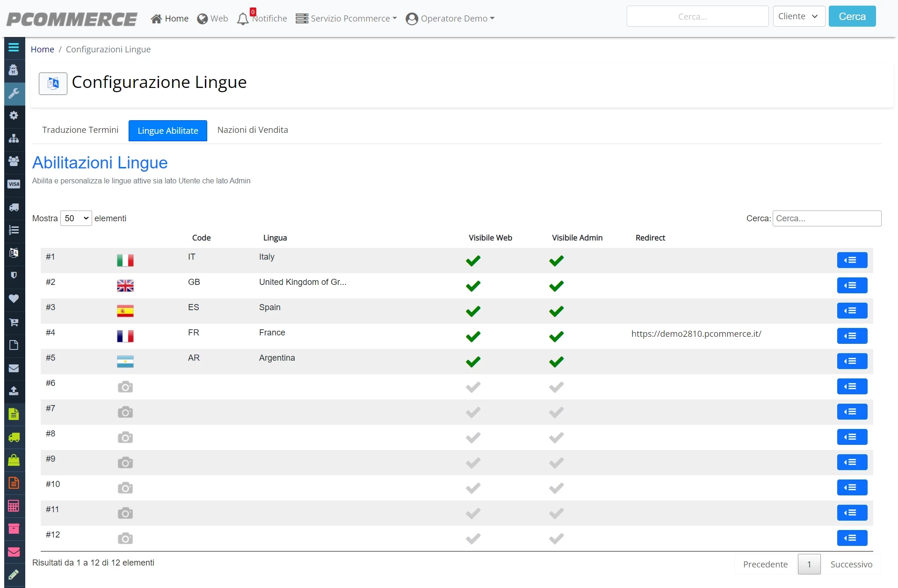Click the language icon beside page title
Viewport: 898px width, 588px height.
pyautogui.click(x=53, y=84)
